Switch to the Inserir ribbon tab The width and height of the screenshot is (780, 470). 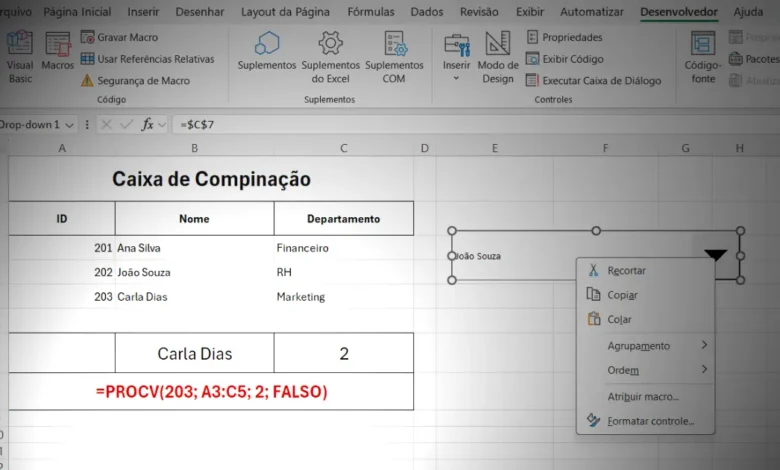tap(143, 11)
